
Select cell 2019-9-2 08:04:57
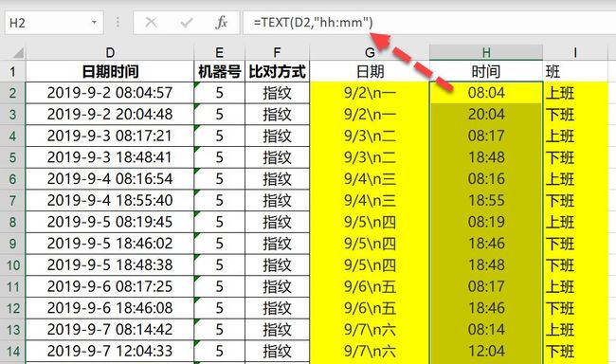click(x=110, y=93)
